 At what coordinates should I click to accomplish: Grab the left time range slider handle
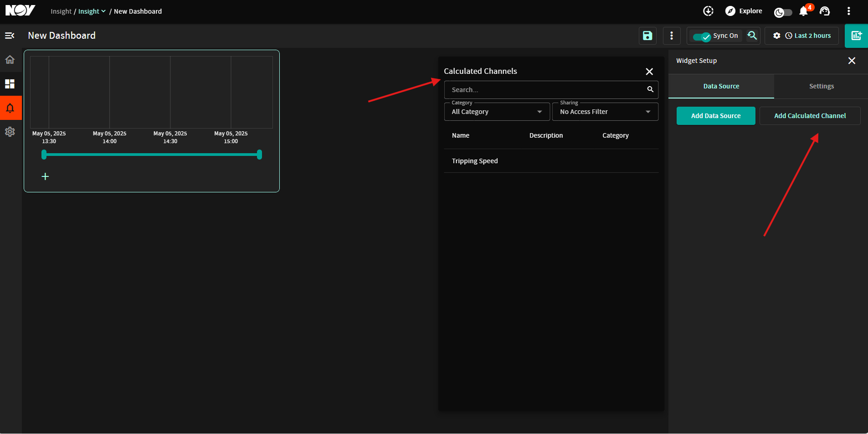pos(44,155)
